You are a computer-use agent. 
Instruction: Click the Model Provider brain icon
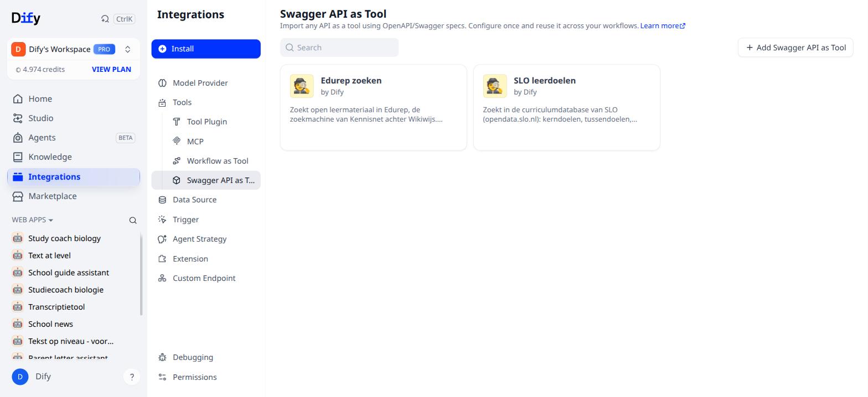162,83
